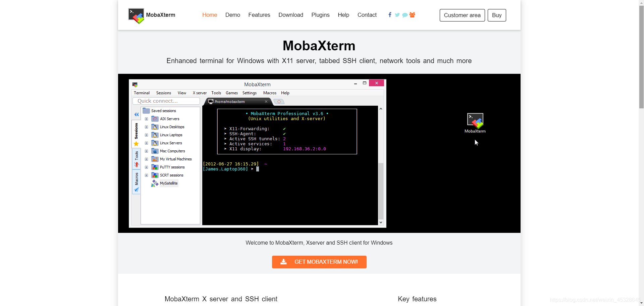
Task: Expand the My Virtual Machines tree node
Action: click(x=146, y=159)
